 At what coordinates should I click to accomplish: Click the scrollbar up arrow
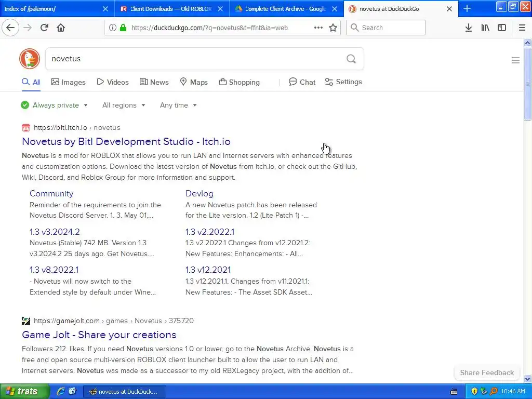click(x=527, y=43)
